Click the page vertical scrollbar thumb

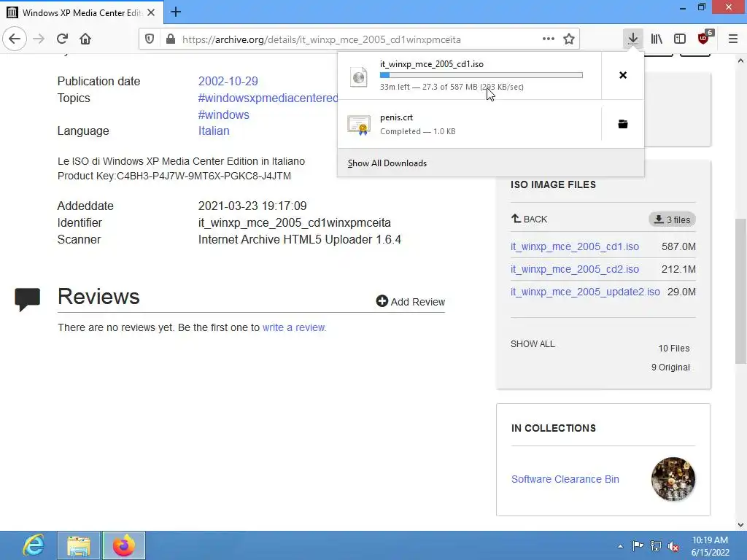[740, 292]
